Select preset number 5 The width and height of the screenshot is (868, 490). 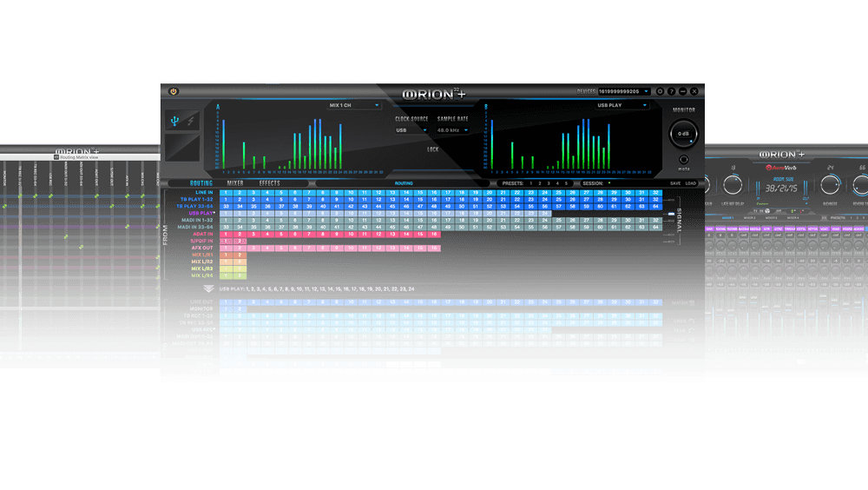(x=566, y=183)
